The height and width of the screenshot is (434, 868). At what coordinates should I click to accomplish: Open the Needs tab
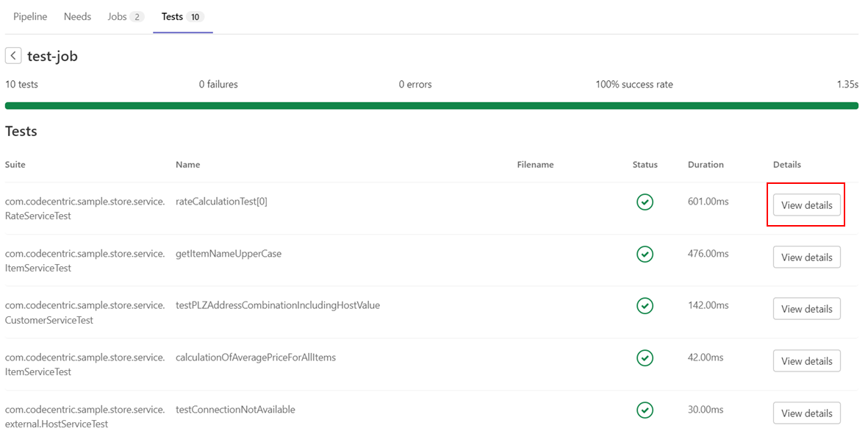77,15
